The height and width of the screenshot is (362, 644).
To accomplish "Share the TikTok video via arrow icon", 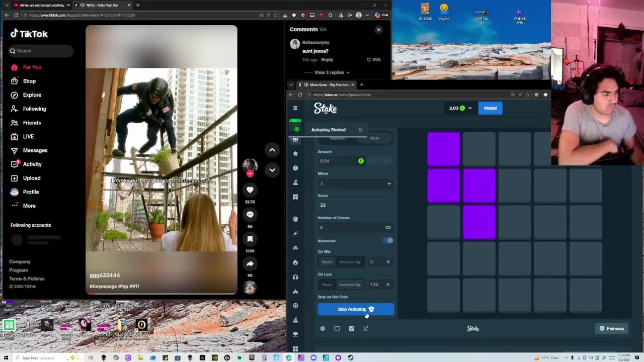I will (250, 263).
